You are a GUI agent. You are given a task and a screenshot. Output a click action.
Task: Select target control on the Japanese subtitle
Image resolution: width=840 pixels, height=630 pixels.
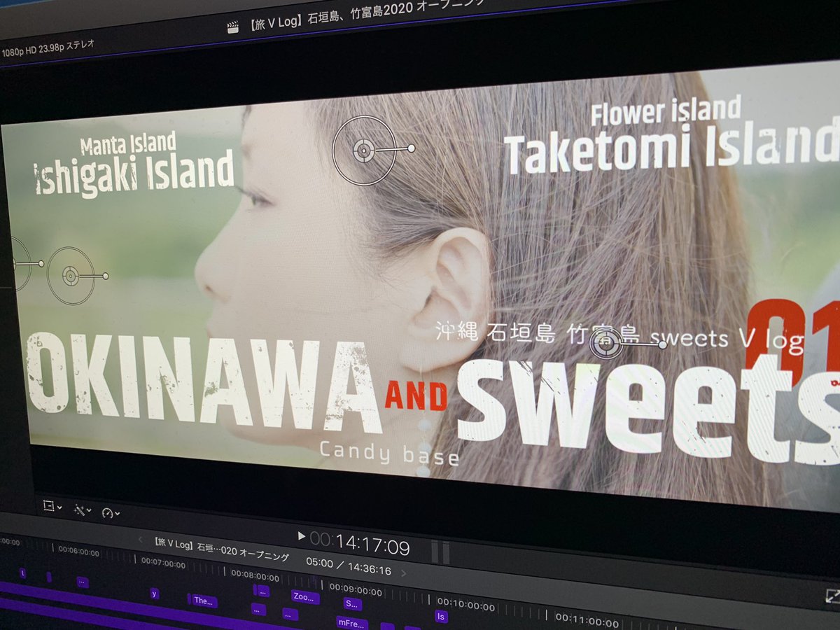pos(606,342)
